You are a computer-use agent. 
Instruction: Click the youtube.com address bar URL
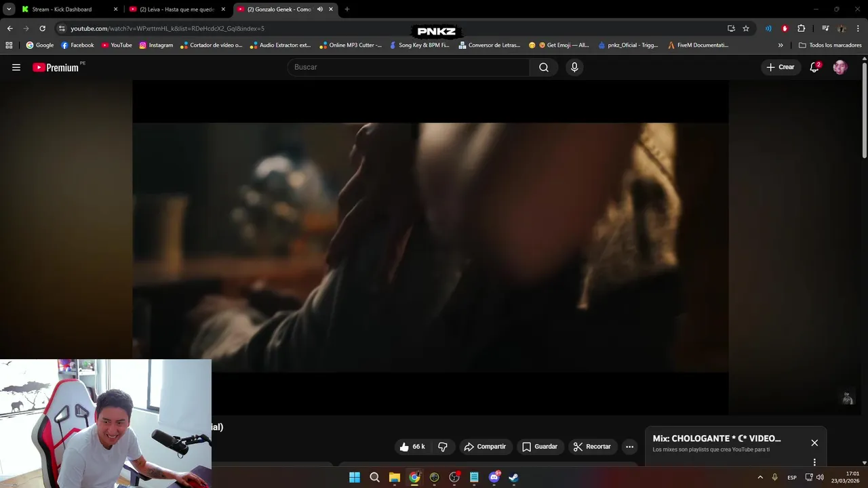point(167,28)
